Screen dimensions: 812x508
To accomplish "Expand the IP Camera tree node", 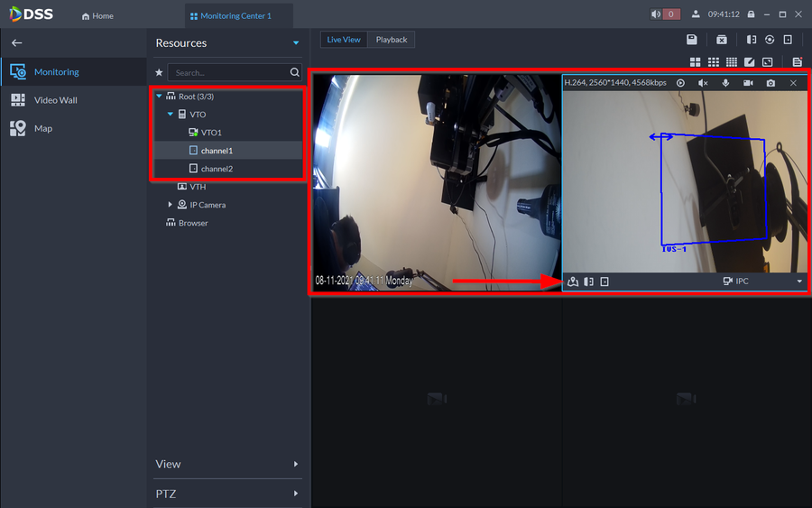I will click(170, 205).
